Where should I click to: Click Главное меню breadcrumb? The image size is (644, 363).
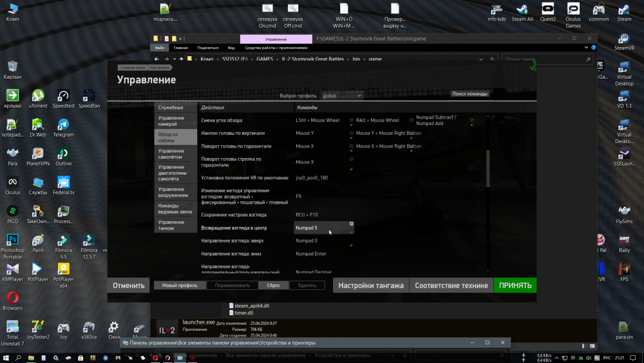click(132, 68)
